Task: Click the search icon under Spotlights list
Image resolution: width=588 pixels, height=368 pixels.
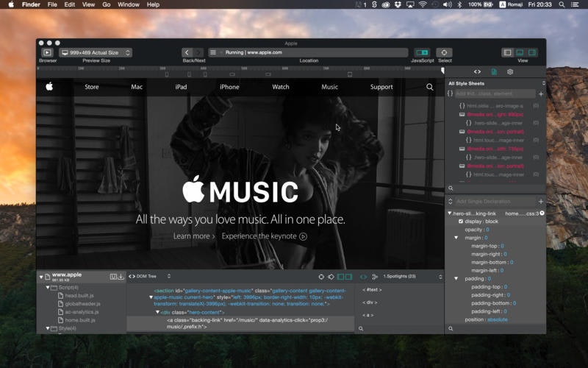Action: point(361,328)
